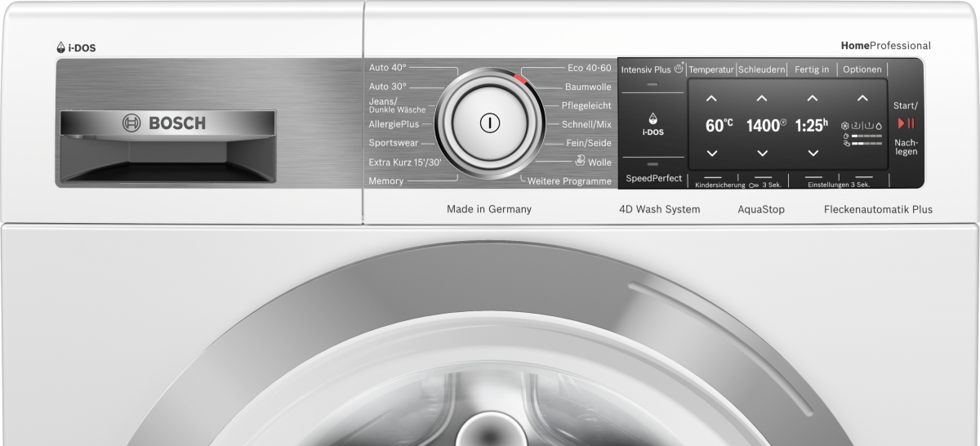Image resolution: width=980 pixels, height=446 pixels.
Task: Tap the HomeProfessional label
Action: tap(885, 46)
